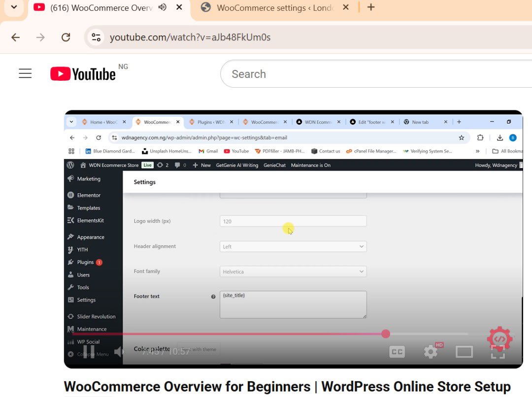Image resolution: width=532 pixels, height=397 pixels.
Task: Open Settings in the video's WordPress sidebar
Action: [86, 299]
